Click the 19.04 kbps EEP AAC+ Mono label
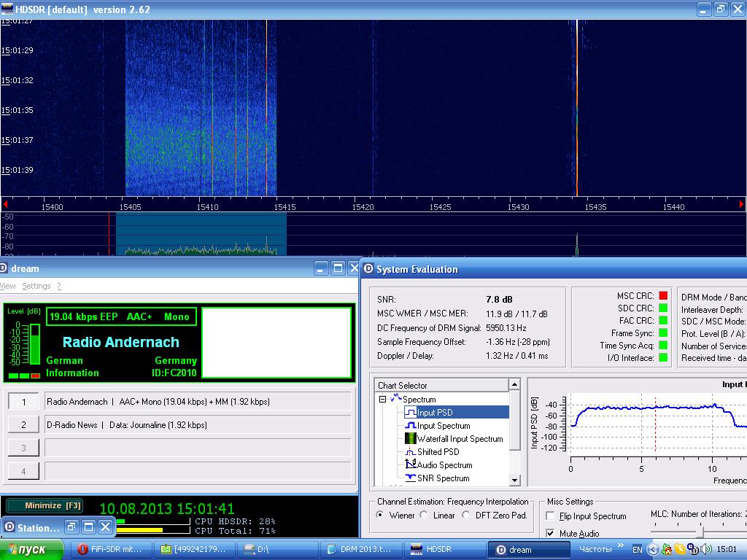The height and width of the screenshot is (560, 747). [121, 316]
